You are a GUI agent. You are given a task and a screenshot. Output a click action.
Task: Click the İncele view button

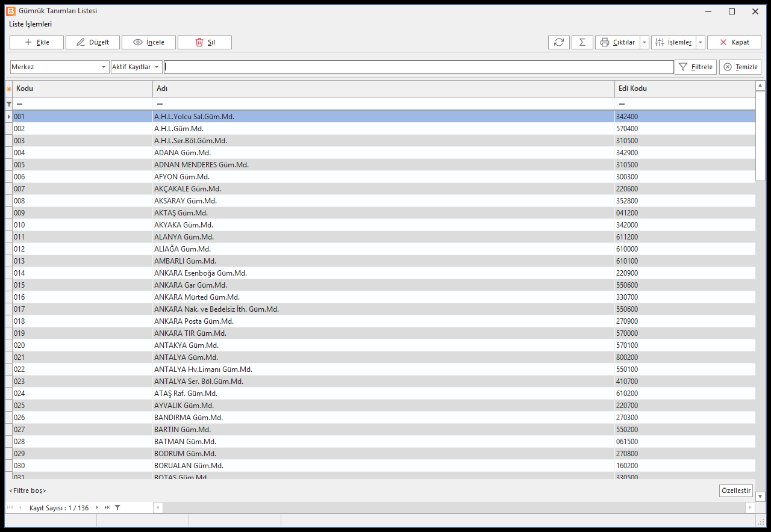click(148, 42)
